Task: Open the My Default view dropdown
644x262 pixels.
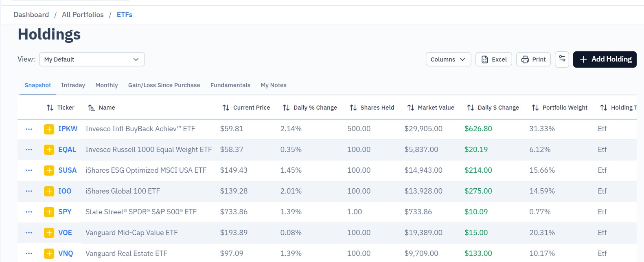Action: coord(92,59)
